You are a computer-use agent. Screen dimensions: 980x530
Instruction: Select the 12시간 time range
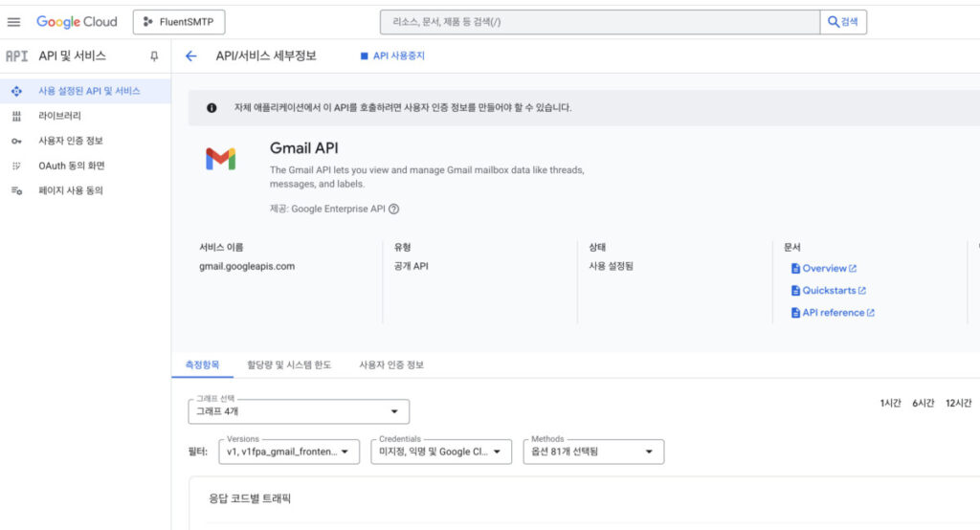click(x=958, y=404)
